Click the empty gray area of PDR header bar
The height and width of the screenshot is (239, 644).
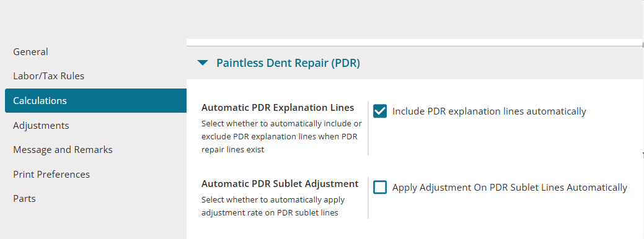[501, 63]
